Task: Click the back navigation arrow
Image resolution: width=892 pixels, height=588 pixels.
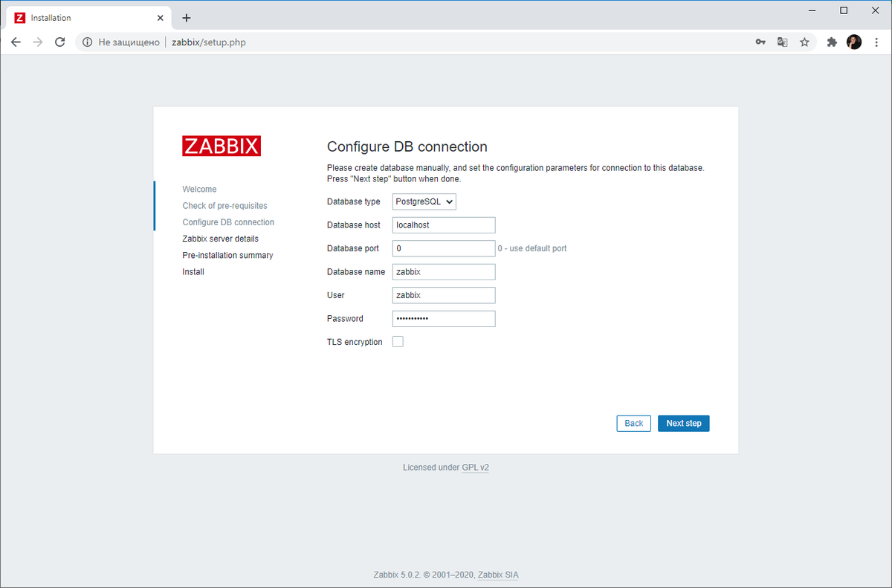Action: (16, 42)
